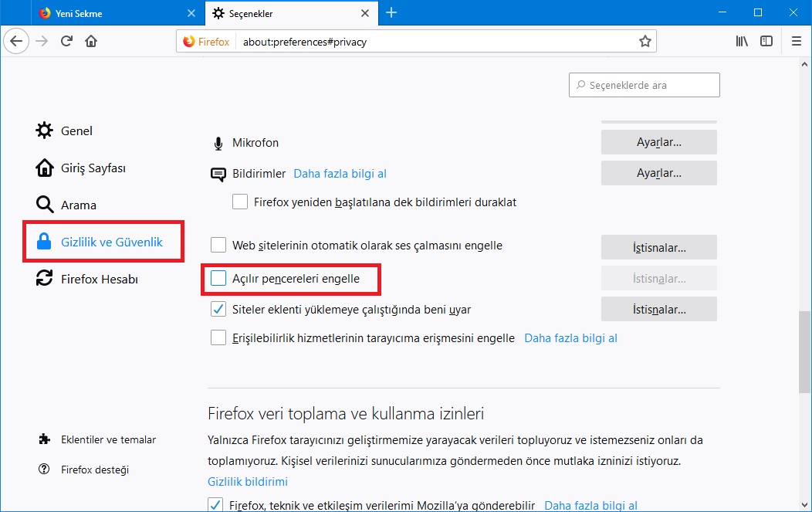Click the Genel gear icon
The width and height of the screenshot is (812, 512).
tap(45, 131)
